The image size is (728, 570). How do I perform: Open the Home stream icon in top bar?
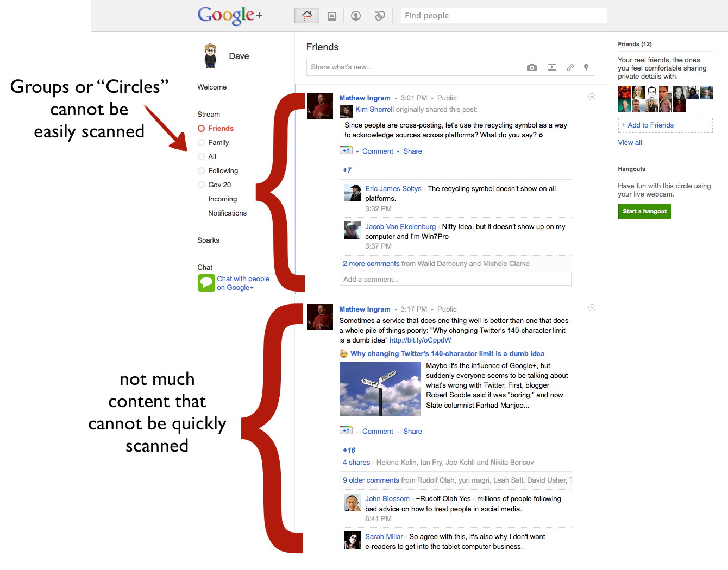click(307, 16)
